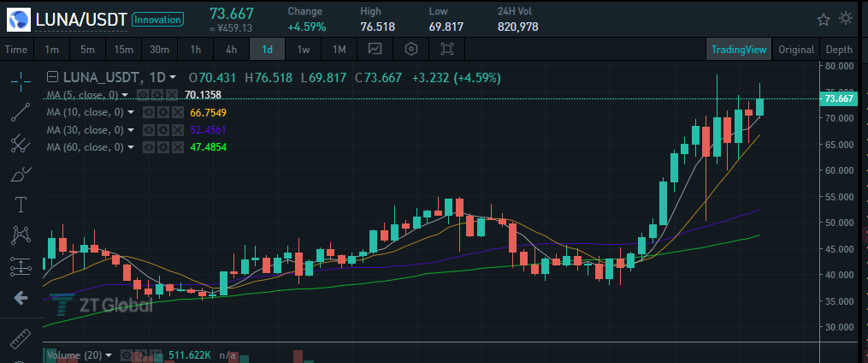Select the 5m interval

coord(87,50)
